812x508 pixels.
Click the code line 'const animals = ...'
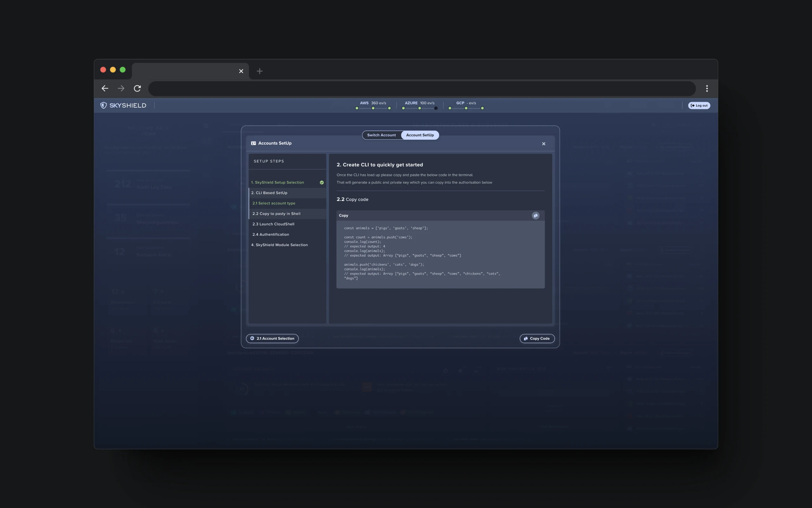386,228
